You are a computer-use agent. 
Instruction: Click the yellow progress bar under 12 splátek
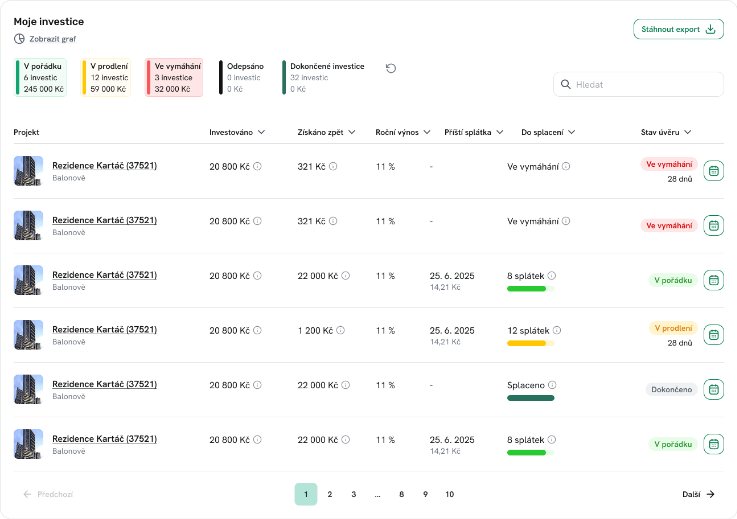point(527,343)
